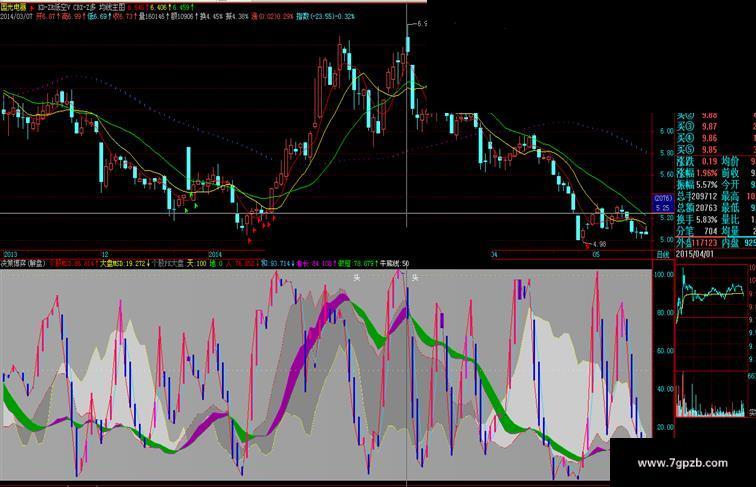Click the 指数(-23.55)-0.32% index readout

[x=325, y=16]
